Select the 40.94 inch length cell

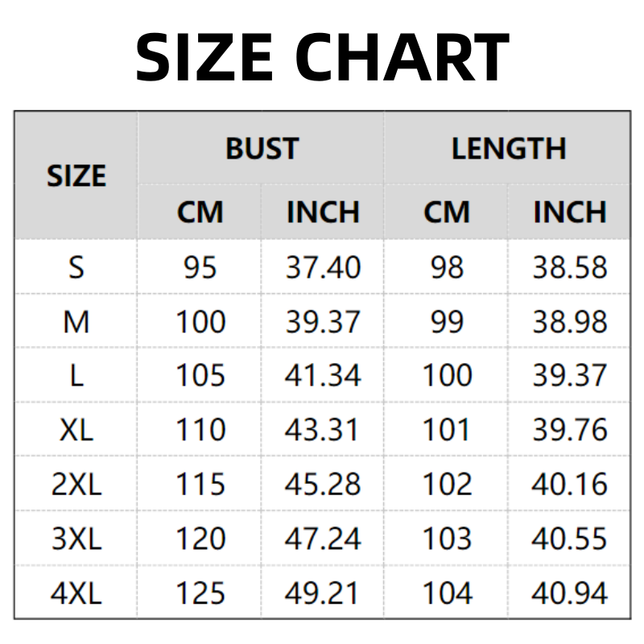pos(569,593)
